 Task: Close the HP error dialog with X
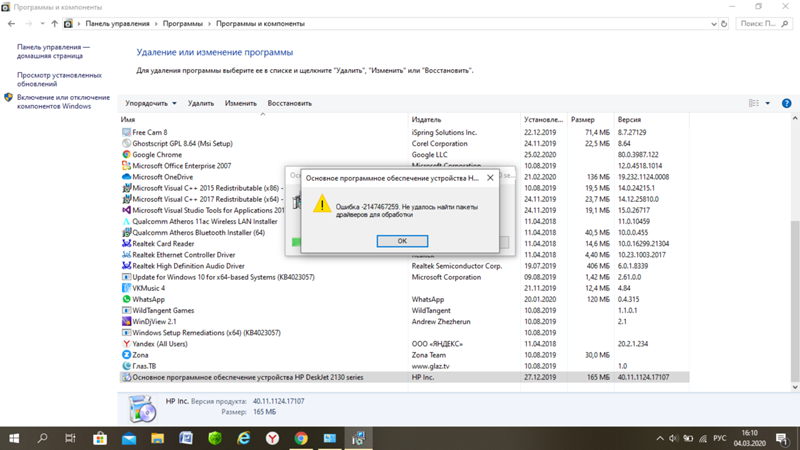[490, 178]
